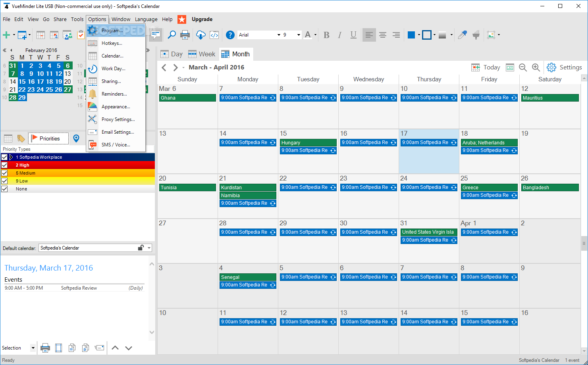Select the eyedropper appearance picker
Image resolution: width=588 pixels, height=365 pixels.
(462, 35)
